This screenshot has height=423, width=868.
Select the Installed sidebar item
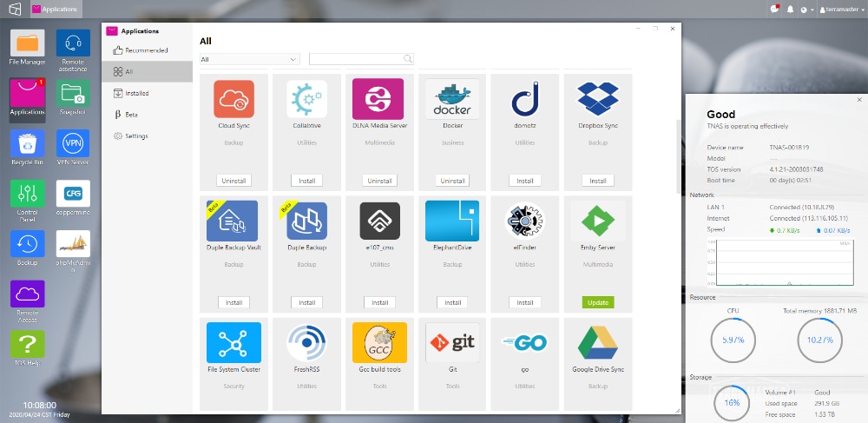tap(147, 93)
